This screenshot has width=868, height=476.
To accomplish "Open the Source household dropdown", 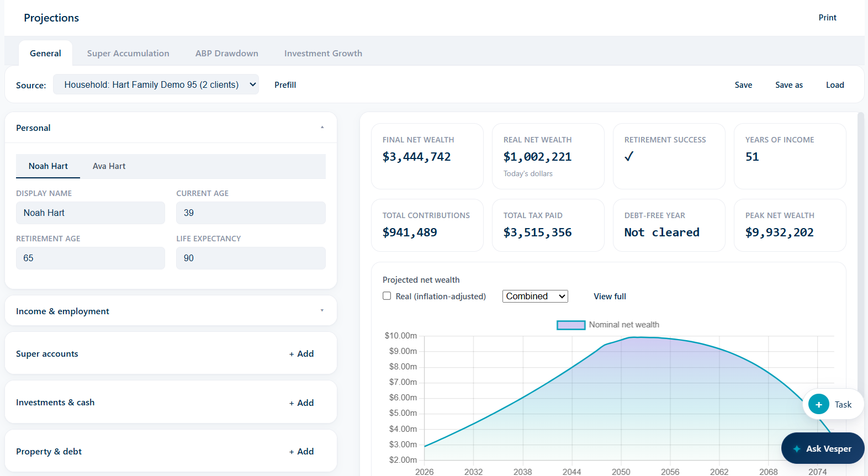I will click(156, 84).
